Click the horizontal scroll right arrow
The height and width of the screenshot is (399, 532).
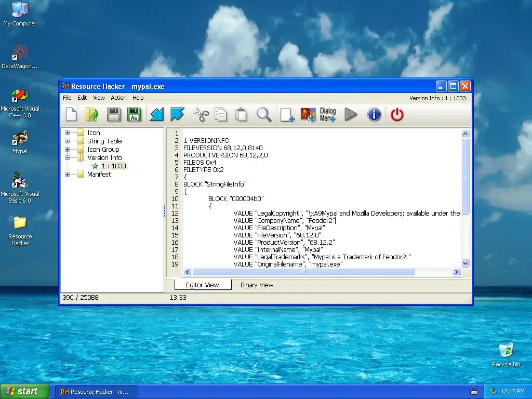point(456,272)
